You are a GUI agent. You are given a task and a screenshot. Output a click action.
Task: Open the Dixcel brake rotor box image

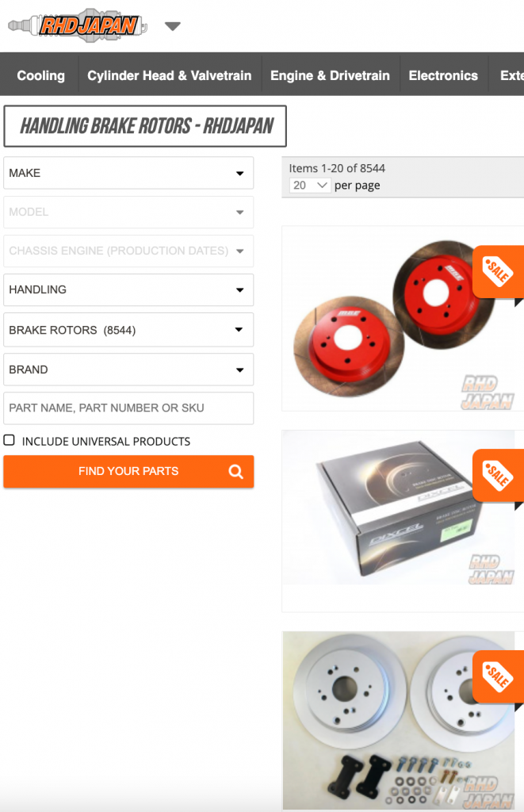pos(399,507)
